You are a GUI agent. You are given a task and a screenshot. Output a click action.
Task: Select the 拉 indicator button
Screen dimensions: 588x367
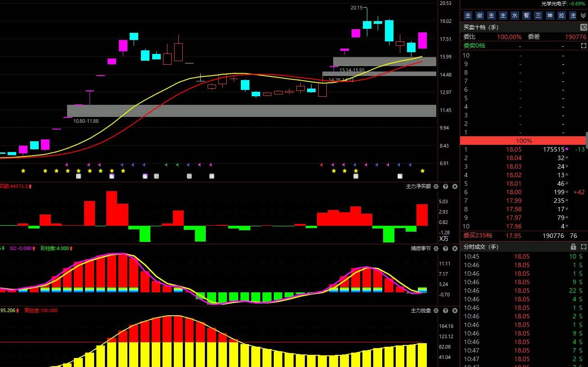(x=561, y=15)
